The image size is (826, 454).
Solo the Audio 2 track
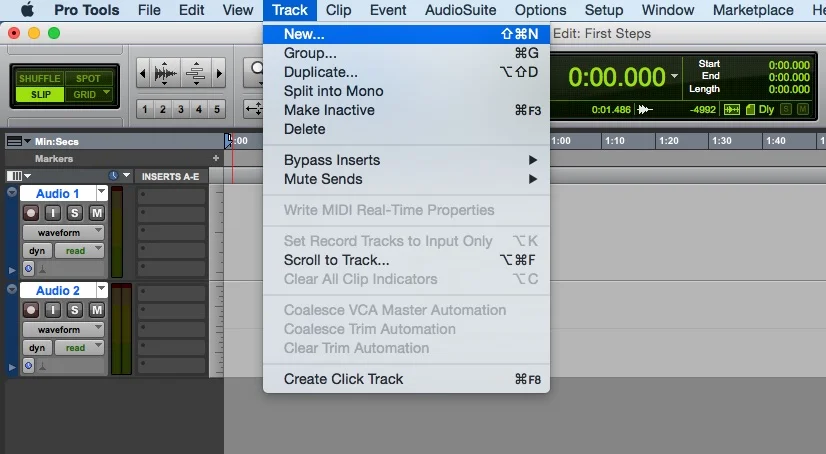[x=75, y=310]
